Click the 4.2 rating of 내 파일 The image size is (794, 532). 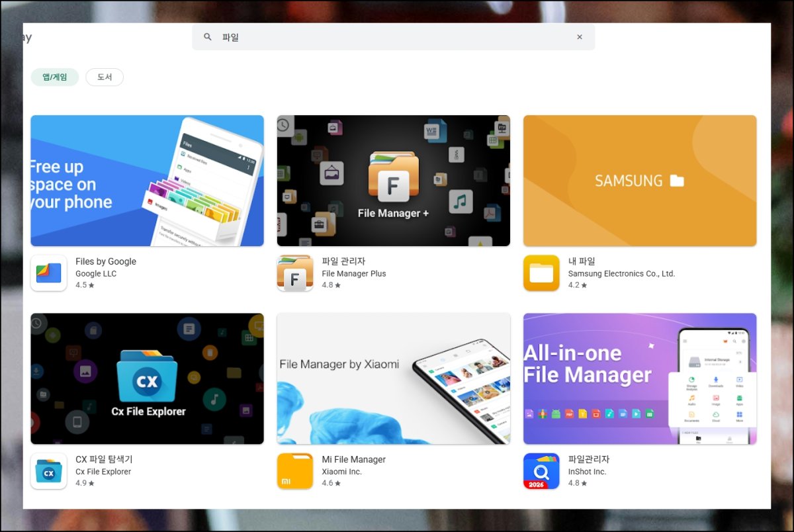(x=578, y=285)
